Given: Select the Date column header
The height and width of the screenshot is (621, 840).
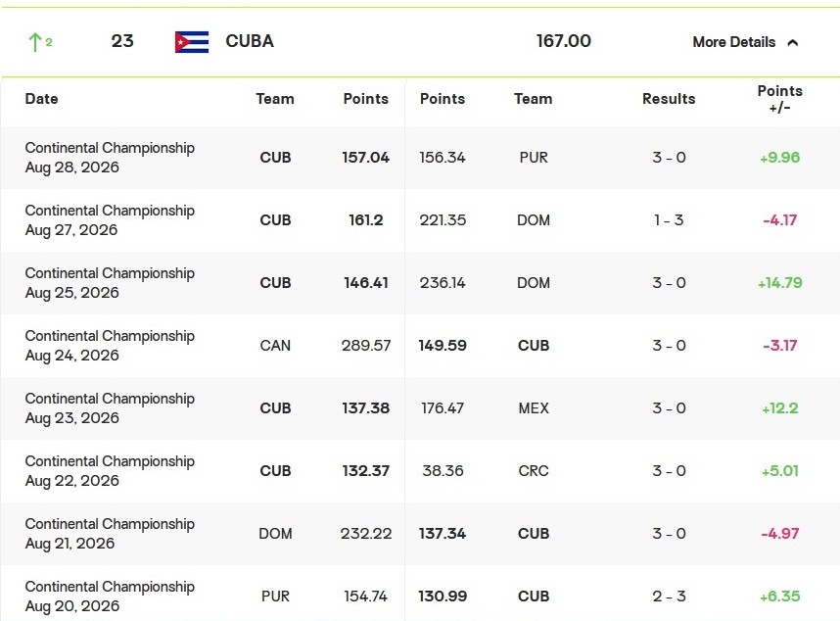Looking at the screenshot, I should (x=42, y=99).
